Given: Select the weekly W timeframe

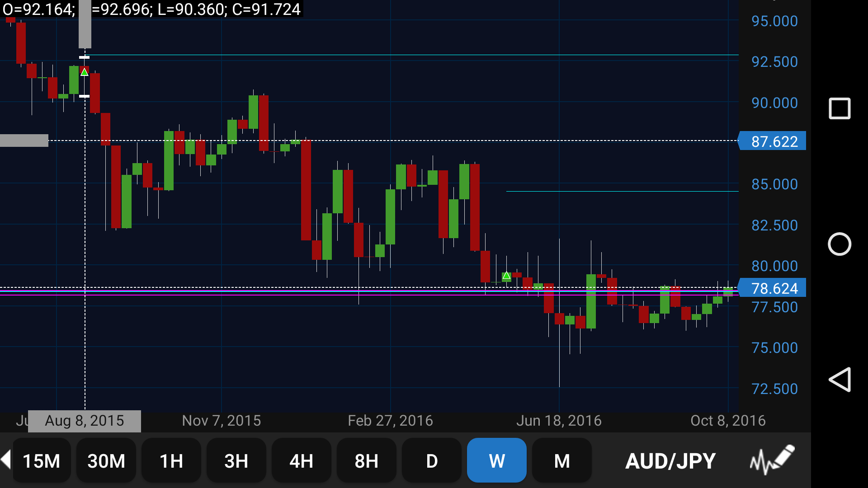Looking at the screenshot, I should [x=497, y=461].
